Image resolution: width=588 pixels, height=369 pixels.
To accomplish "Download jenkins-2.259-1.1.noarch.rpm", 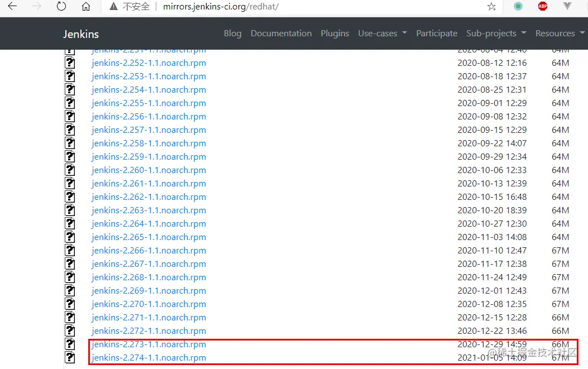I will click(149, 157).
